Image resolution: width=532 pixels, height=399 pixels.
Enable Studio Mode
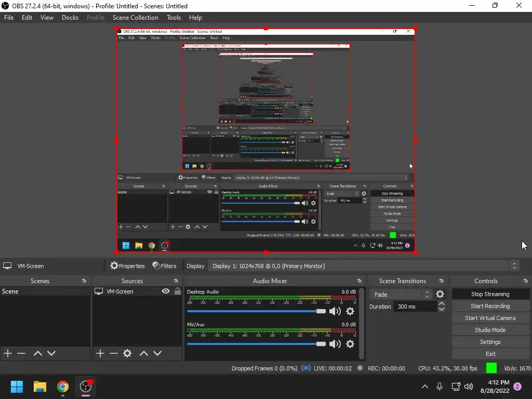[x=490, y=330]
